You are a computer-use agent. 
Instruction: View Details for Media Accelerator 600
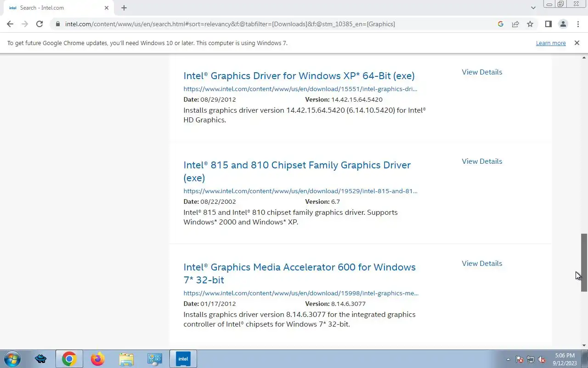482,263
